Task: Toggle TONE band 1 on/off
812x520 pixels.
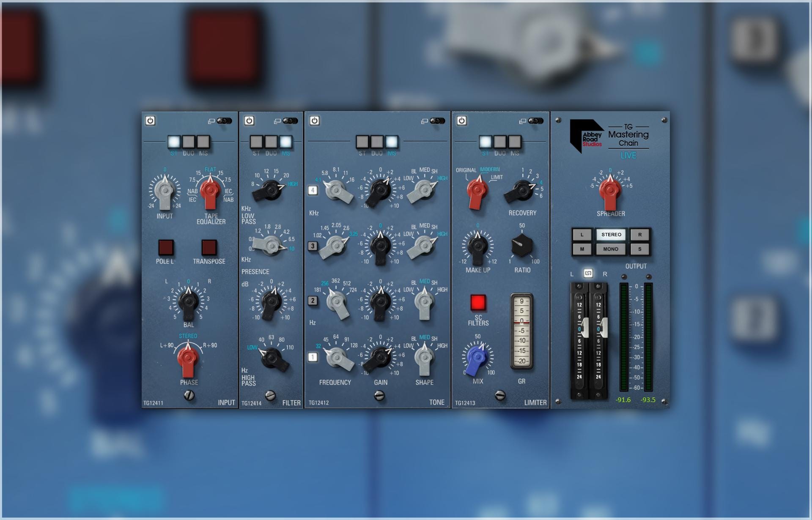Action: point(313,357)
